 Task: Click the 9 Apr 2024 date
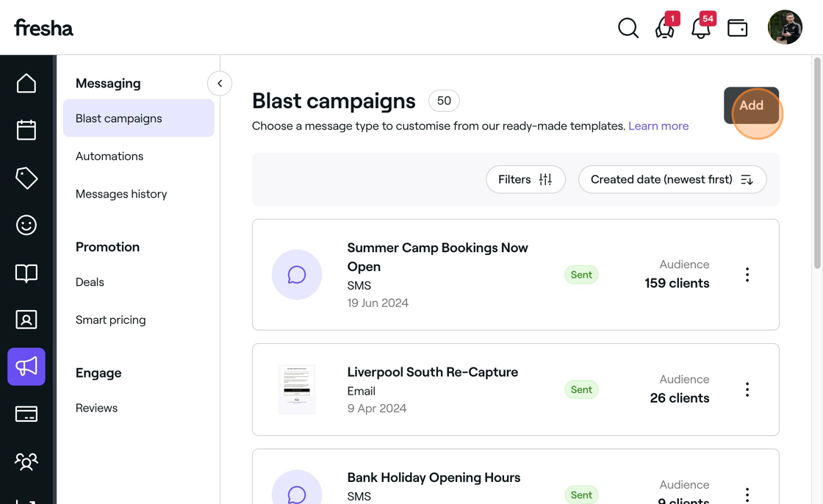[x=377, y=408]
